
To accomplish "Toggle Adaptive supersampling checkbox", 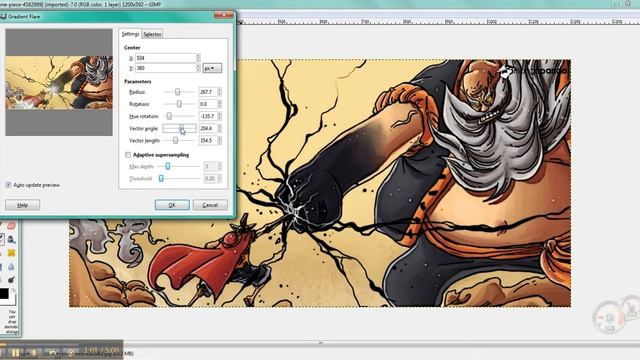I will [x=128, y=155].
